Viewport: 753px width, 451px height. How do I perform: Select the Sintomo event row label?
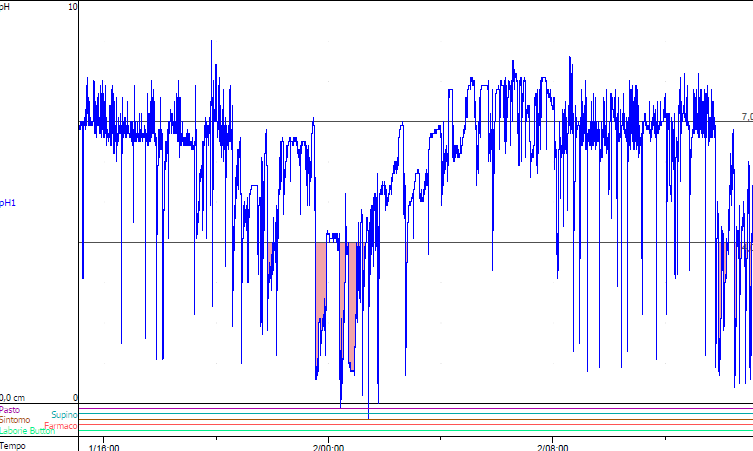pos(14,420)
